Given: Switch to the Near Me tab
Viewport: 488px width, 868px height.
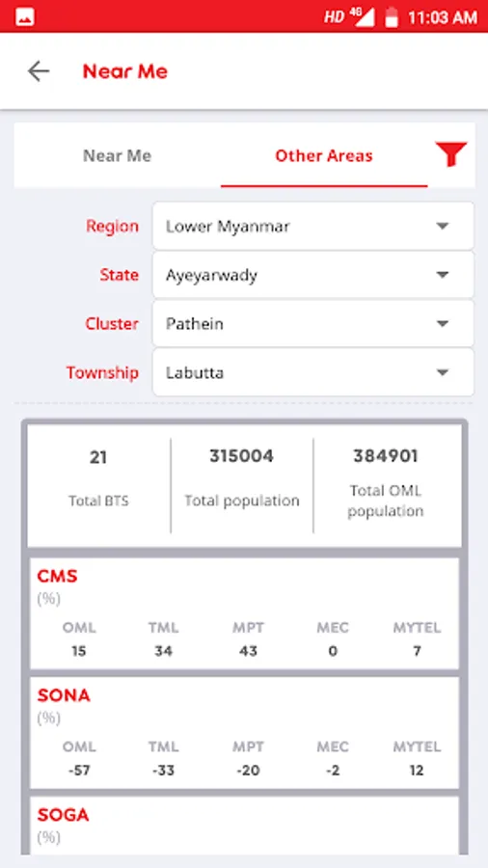Looking at the screenshot, I should pos(118,155).
